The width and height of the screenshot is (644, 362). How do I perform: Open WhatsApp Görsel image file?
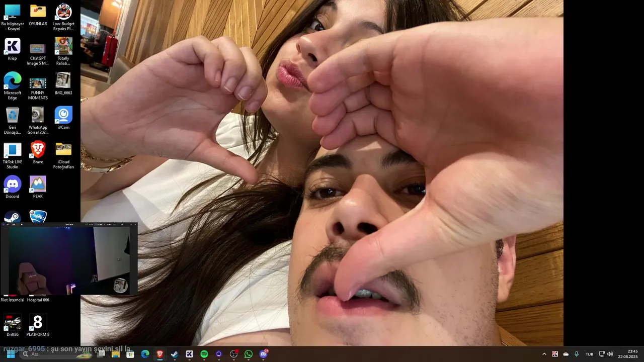click(x=38, y=121)
